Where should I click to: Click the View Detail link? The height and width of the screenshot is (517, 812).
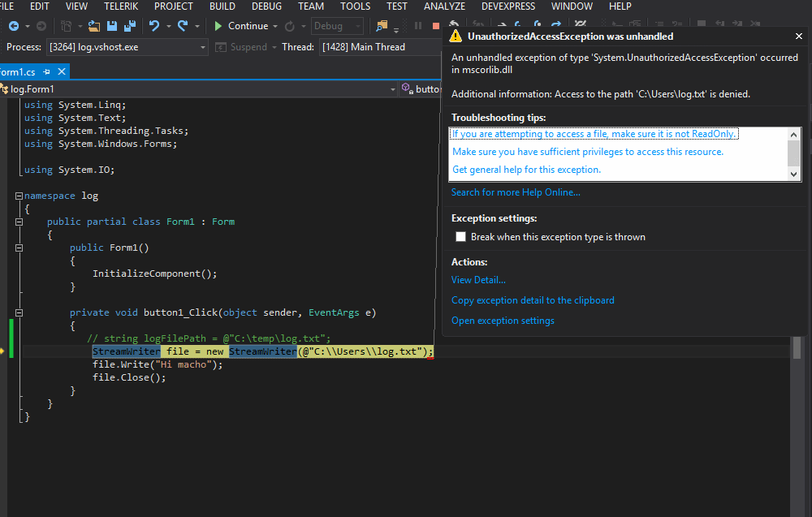[x=477, y=279]
